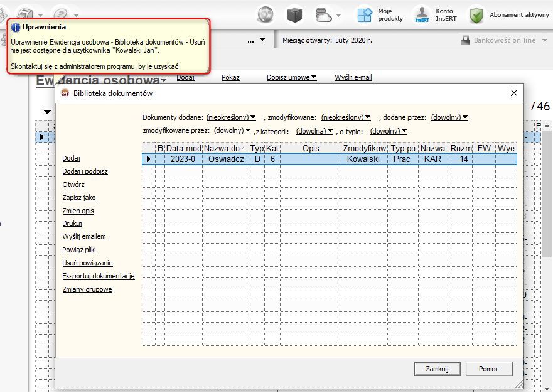Click Usuń powiązanie
Screen dimensions: 553x392
tap(87, 263)
